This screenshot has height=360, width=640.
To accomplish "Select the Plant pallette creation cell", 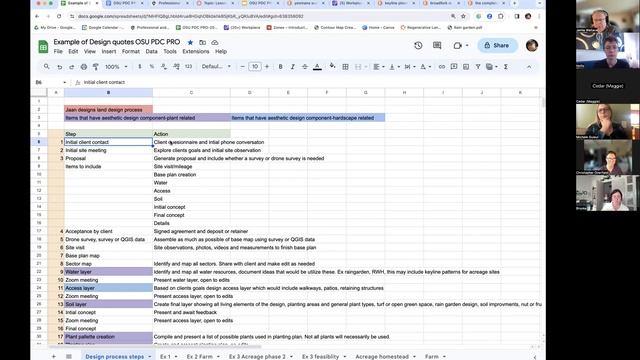I will click(108, 337).
